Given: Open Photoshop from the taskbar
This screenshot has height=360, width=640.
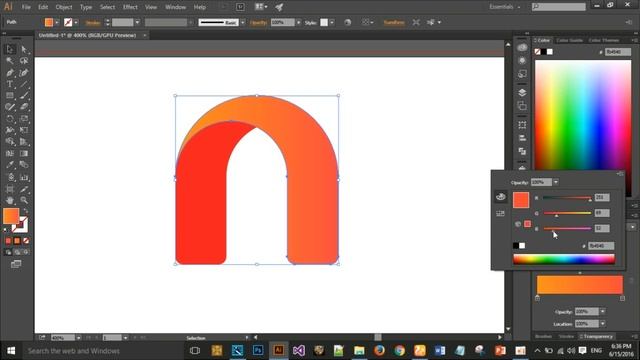Looking at the screenshot, I should [258, 351].
